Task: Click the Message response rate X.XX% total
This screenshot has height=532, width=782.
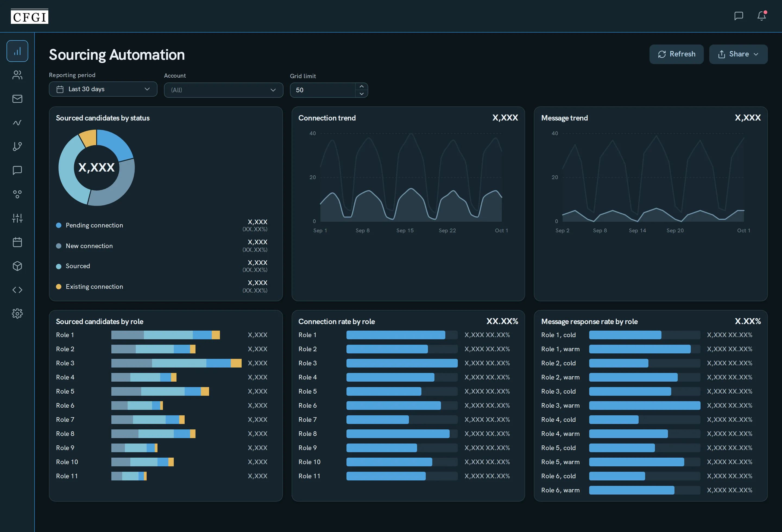Action: [x=748, y=321]
